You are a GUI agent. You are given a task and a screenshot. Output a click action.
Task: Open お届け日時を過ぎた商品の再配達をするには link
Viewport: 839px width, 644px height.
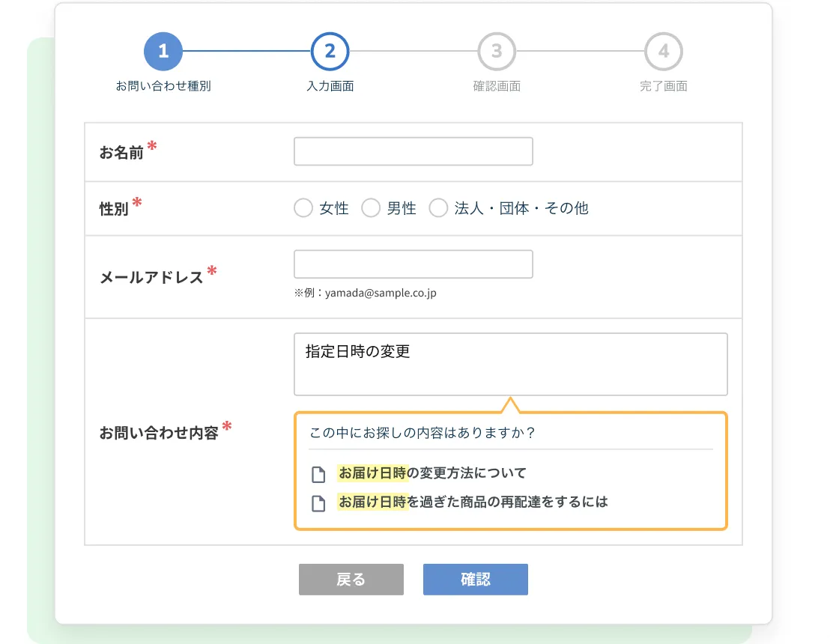click(x=473, y=502)
